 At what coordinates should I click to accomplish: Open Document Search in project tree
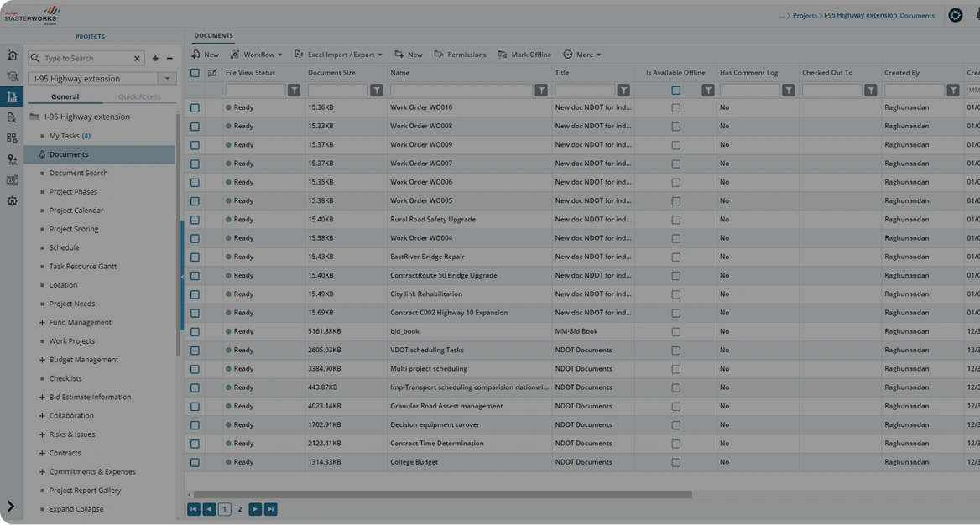[x=78, y=173]
